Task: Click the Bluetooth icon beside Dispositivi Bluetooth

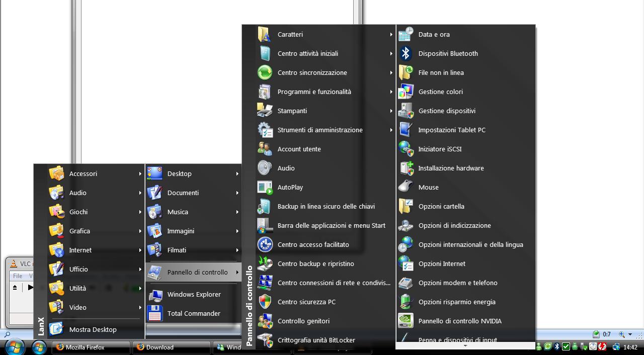Action: coord(406,54)
